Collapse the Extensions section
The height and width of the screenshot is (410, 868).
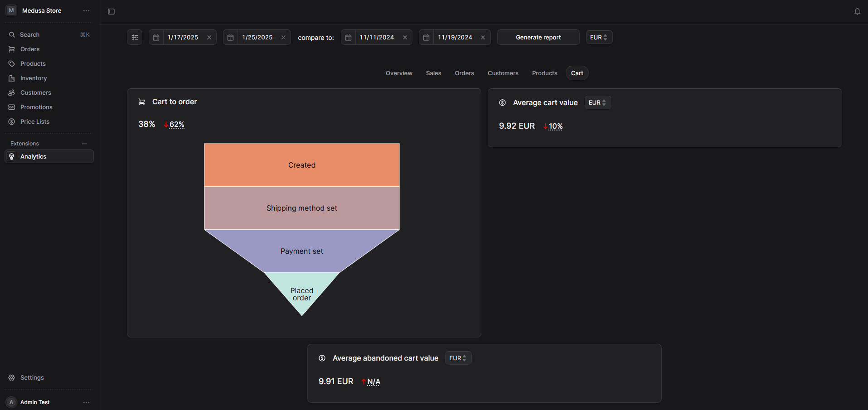pos(84,144)
